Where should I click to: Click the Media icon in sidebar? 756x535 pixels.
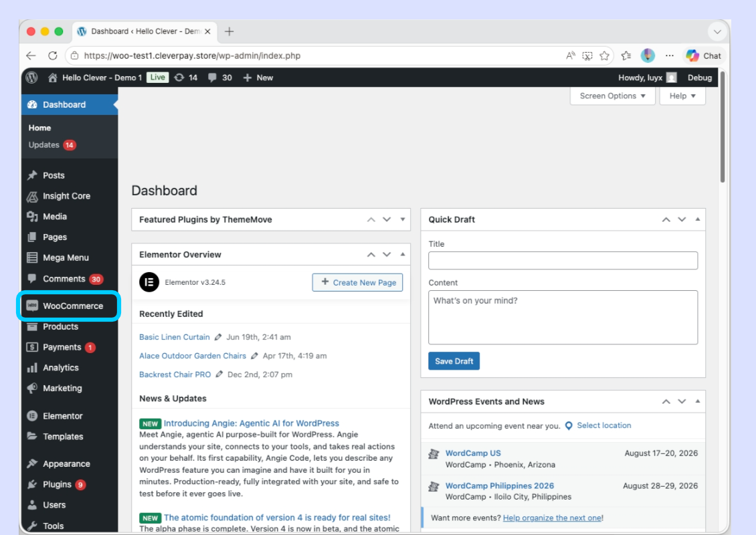[x=32, y=217]
